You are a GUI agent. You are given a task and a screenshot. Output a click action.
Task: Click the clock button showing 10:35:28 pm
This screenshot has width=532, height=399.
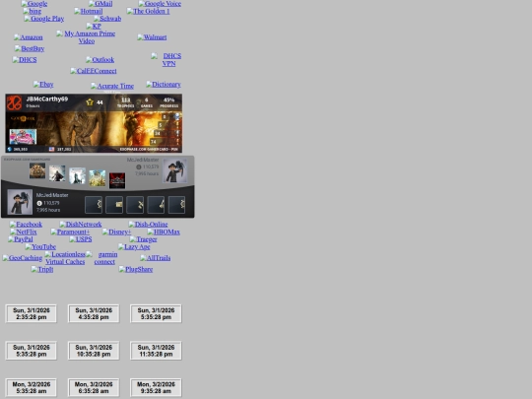94,351
